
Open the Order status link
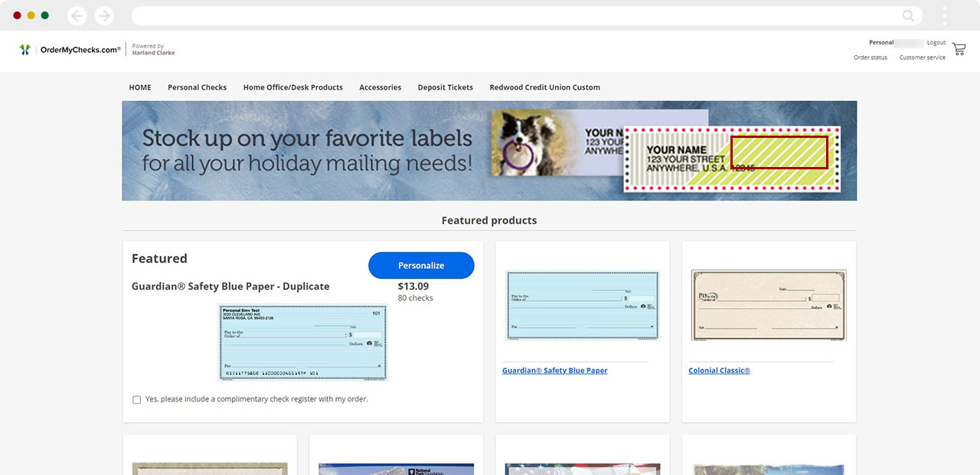871,57
